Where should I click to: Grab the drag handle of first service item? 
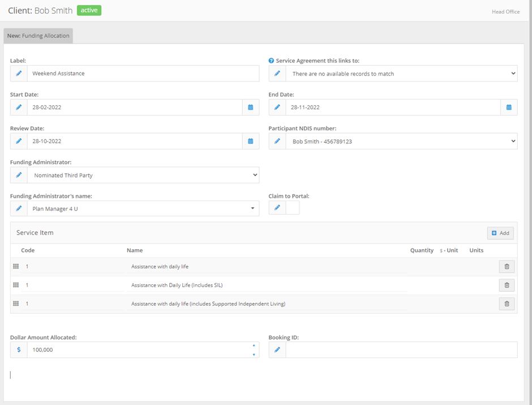point(16,266)
